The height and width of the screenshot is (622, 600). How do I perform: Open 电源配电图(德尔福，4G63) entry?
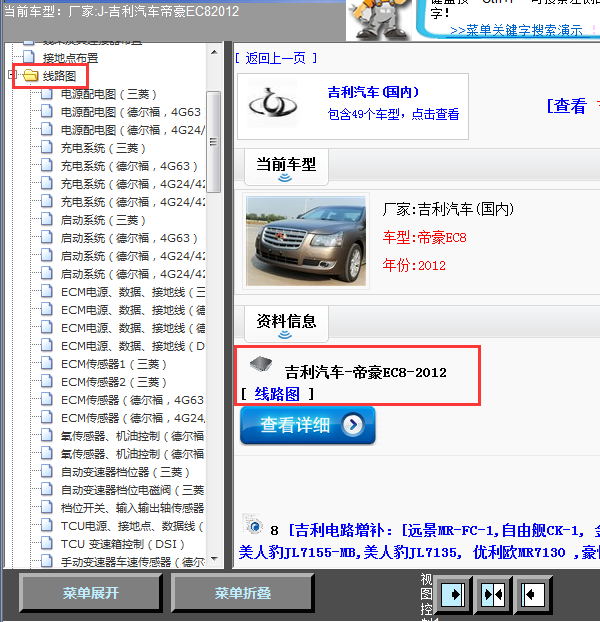(132, 112)
